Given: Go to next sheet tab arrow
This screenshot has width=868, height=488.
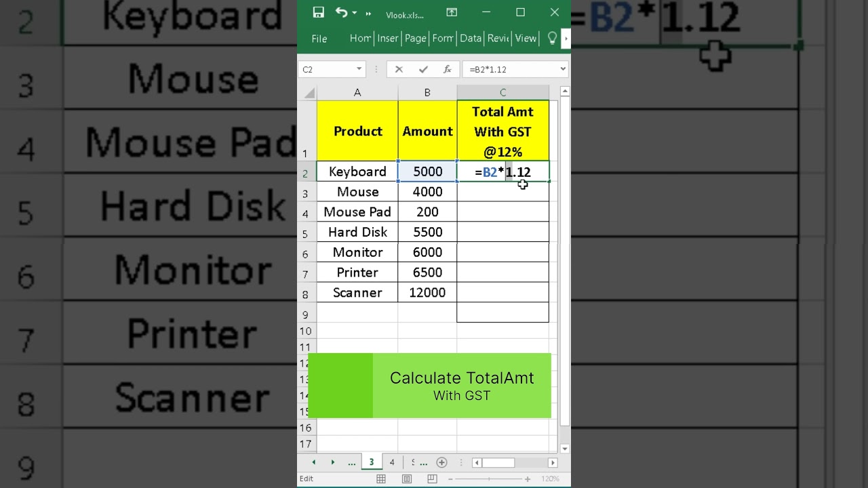Looking at the screenshot, I should [x=332, y=462].
